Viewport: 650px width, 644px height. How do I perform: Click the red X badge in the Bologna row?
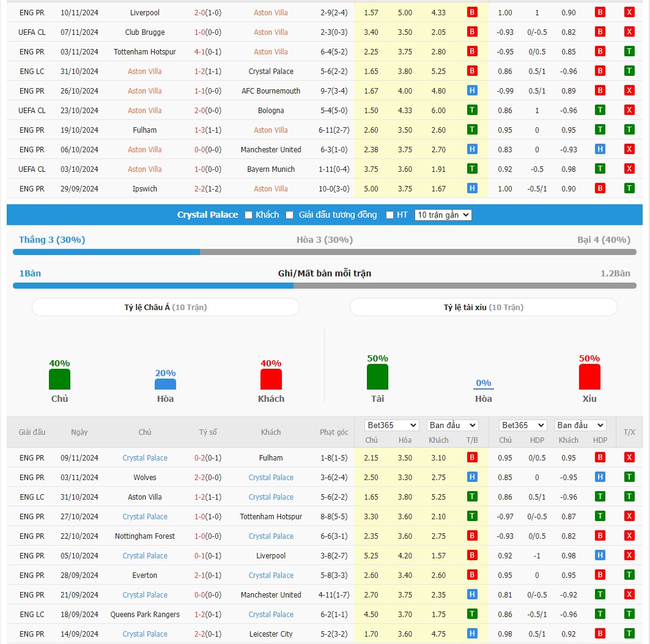click(x=629, y=110)
